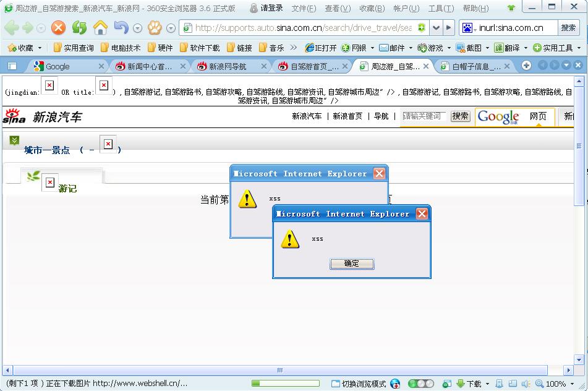This screenshot has width=588, height=391.
Task: Open the 收藏 favorites button
Action: click(x=24, y=48)
